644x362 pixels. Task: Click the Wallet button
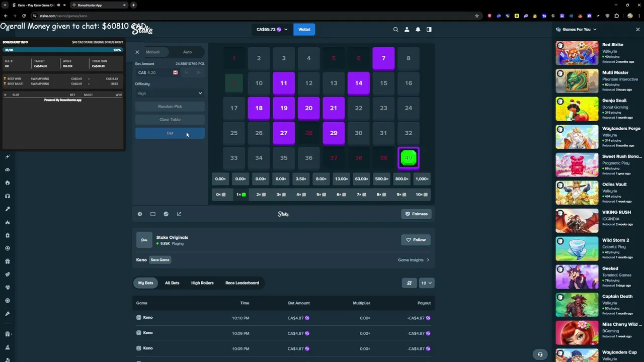coord(304,29)
